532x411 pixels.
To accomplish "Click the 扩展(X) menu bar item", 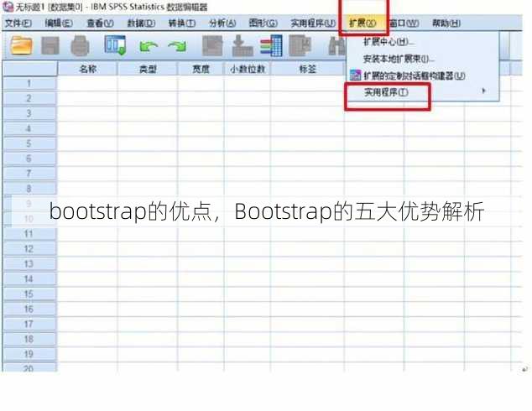I will point(362,23).
